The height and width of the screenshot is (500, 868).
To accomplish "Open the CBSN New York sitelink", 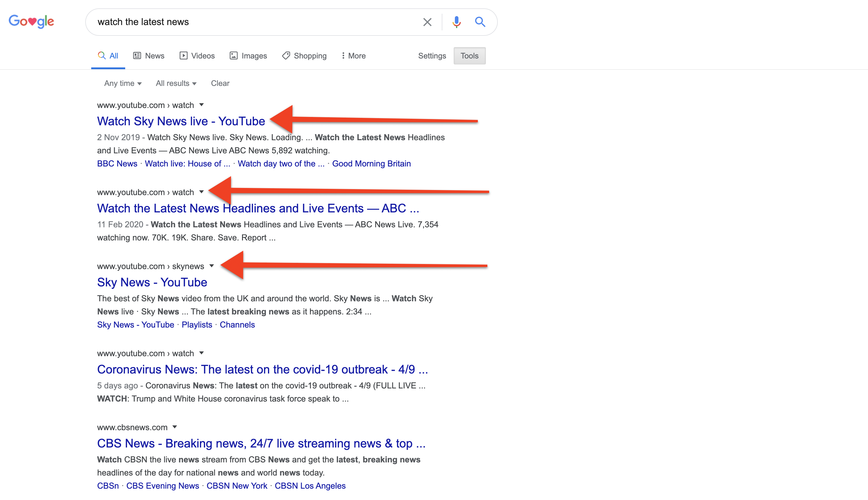I will coord(237,486).
